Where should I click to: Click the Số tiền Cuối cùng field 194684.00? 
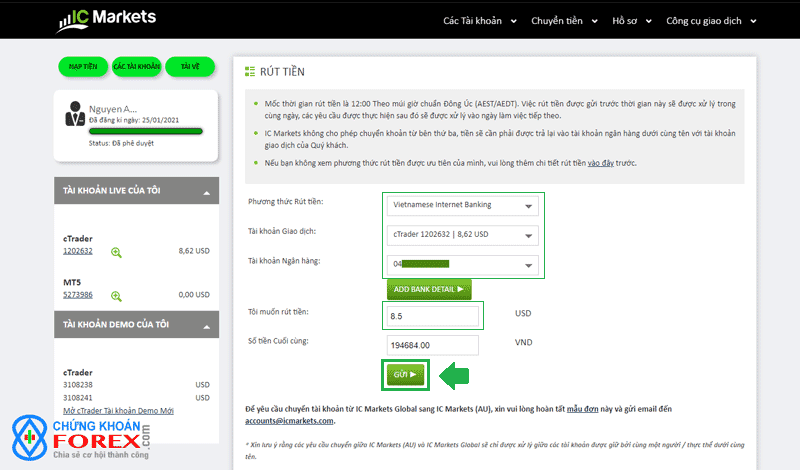pyautogui.click(x=433, y=345)
